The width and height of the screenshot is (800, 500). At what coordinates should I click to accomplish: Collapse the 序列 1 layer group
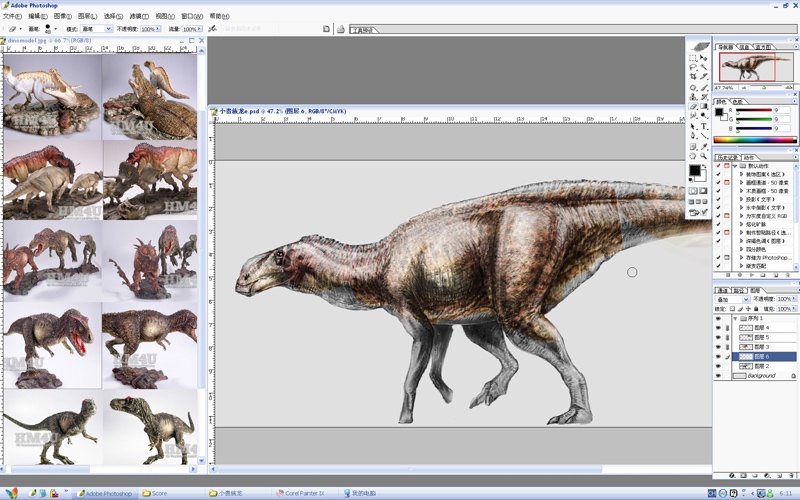pyautogui.click(x=735, y=318)
